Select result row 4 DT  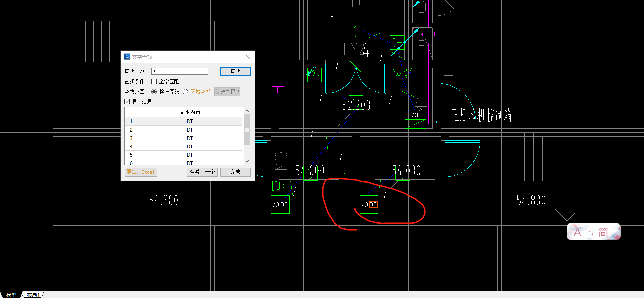(x=183, y=146)
